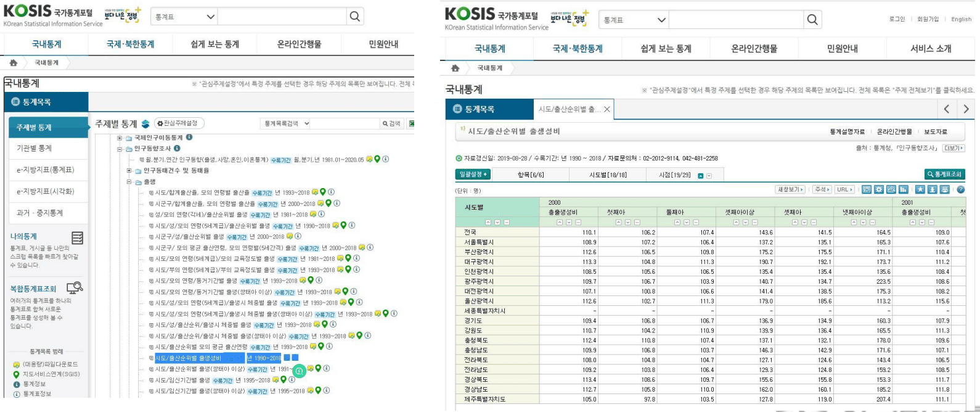Click the home icon in the right breadcrumb
Viewport: 980px width, 412px height.
455,68
